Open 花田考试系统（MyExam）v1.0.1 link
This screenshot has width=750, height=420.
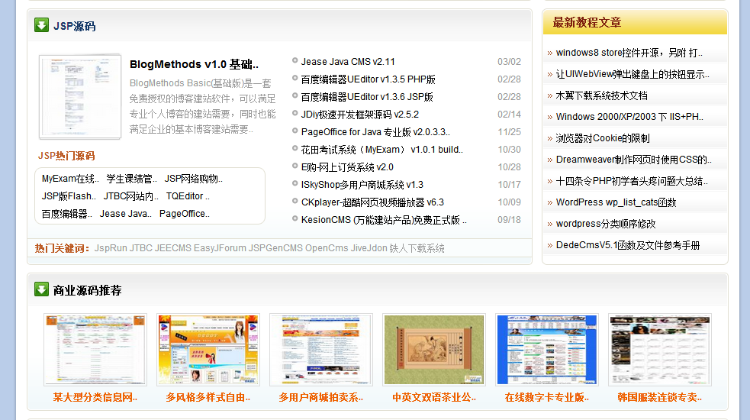(x=382, y=150)
